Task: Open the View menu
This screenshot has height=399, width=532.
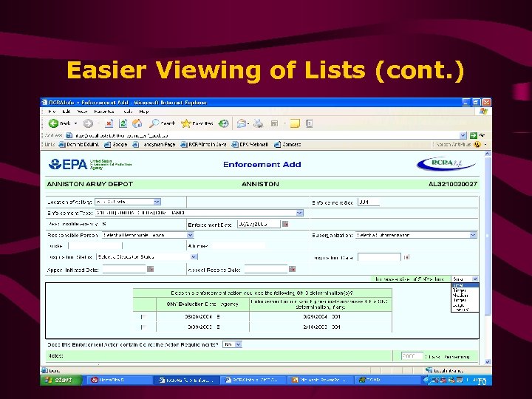Action: (x=82, y=112)
